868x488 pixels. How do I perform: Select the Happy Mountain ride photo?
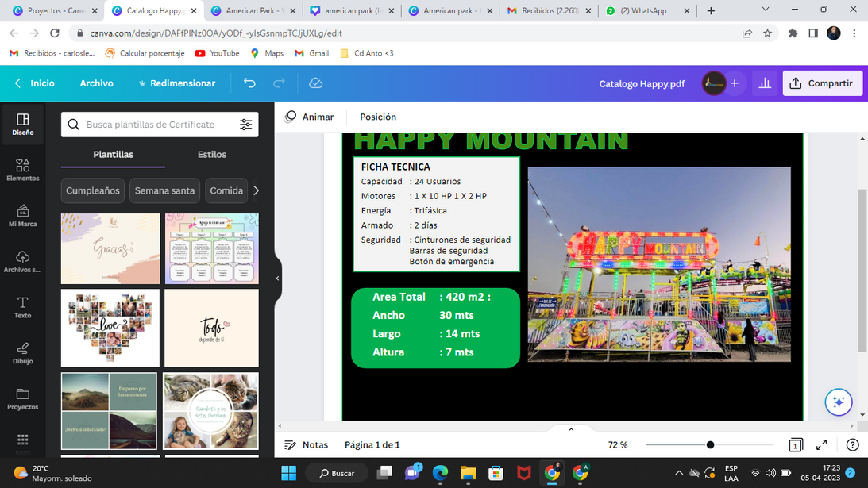click(659, 264)
